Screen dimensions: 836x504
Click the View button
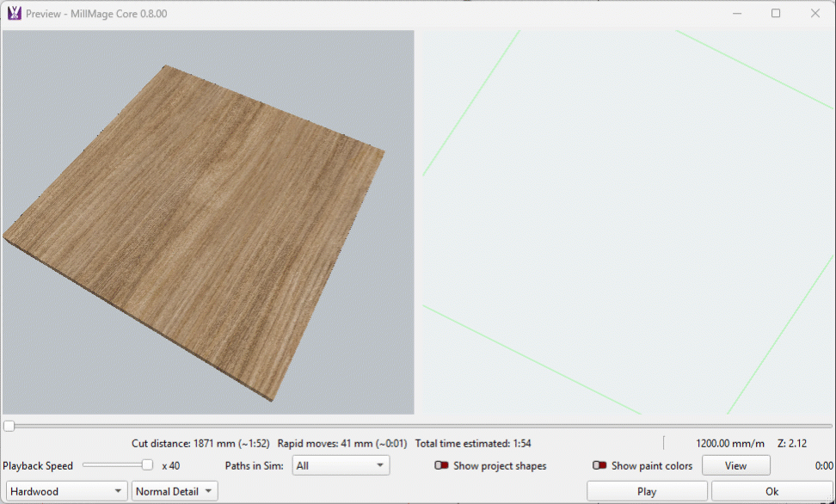(x=735, y=466)
